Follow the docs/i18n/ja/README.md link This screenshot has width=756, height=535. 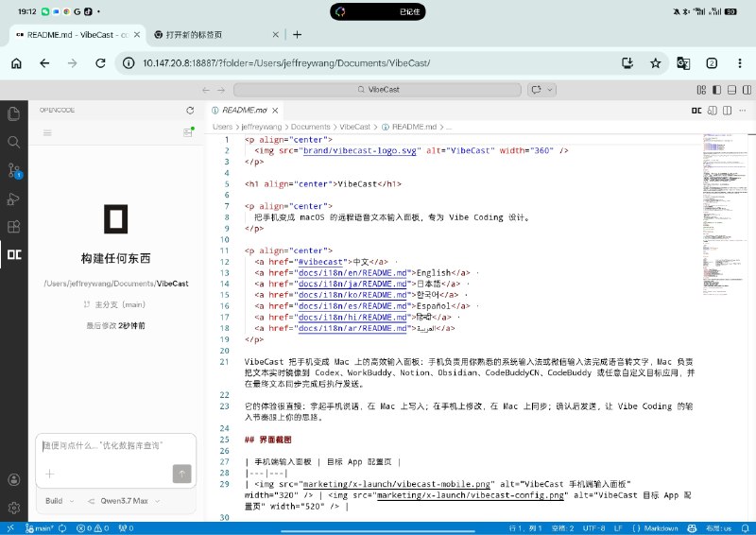[x=352, y=284]
